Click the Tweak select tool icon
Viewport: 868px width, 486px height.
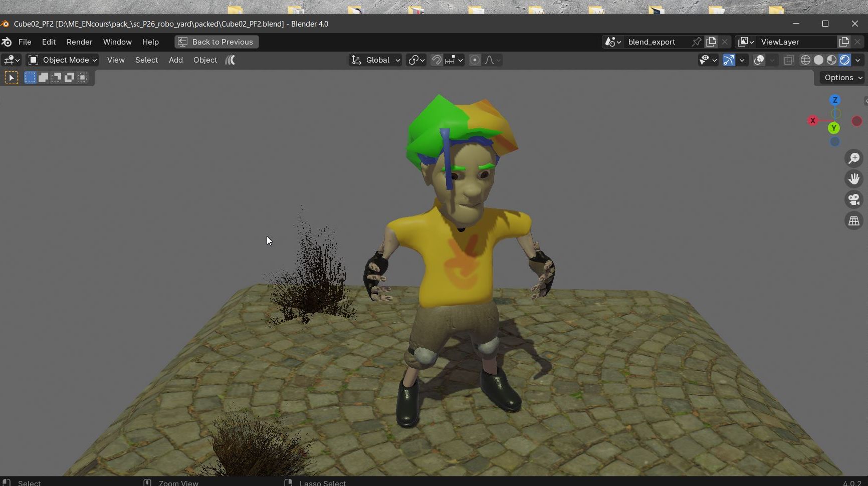[x=12, y=78]
